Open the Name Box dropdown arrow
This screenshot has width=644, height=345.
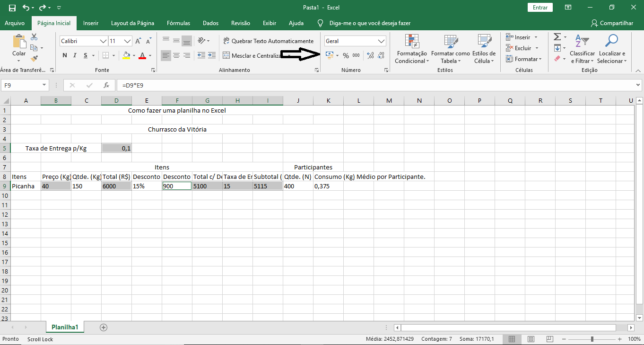tap(44, 85)
